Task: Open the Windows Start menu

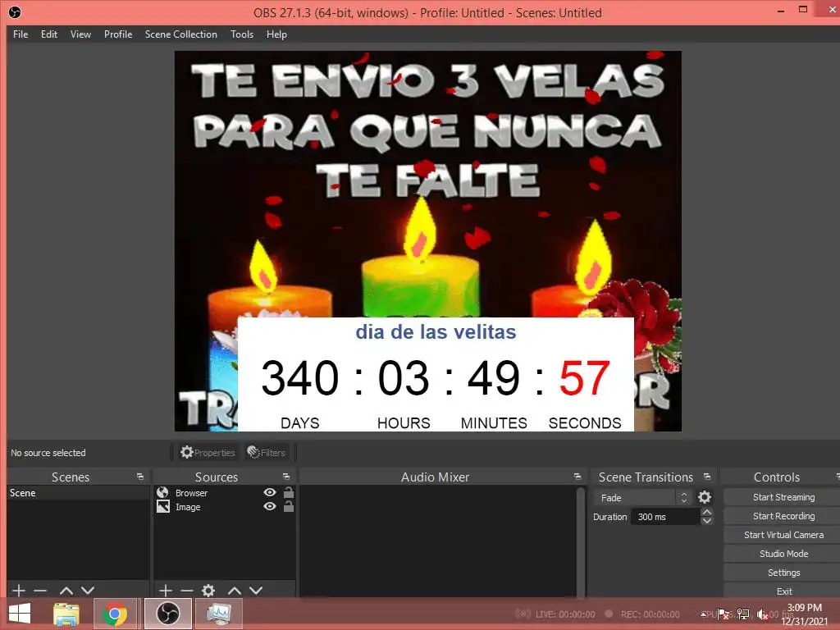Action: (20, 614)
